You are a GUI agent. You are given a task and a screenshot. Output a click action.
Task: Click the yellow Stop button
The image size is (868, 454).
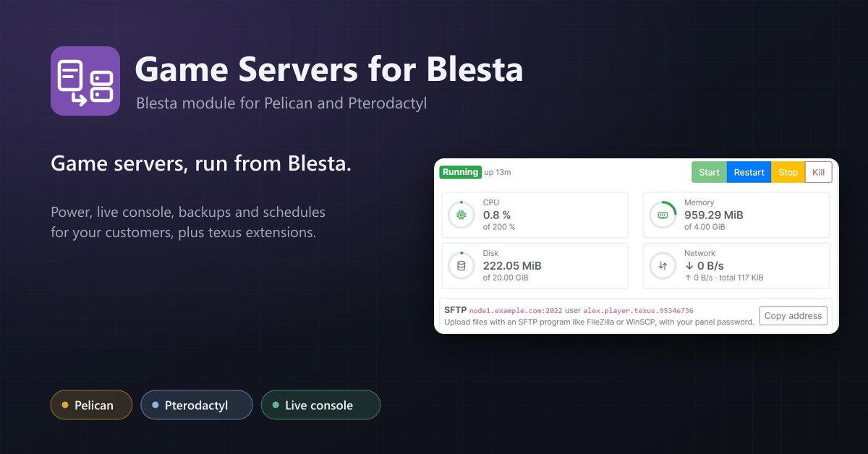pos(788,172)
